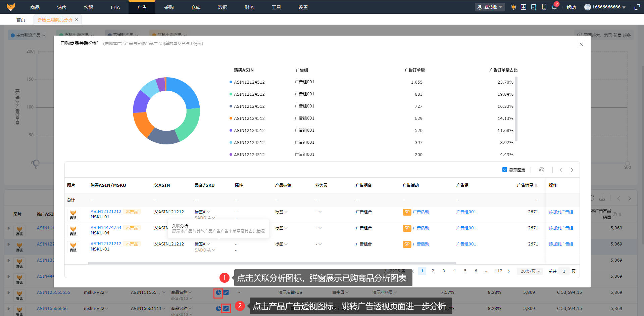Open the 广告 menu in top navigation

(142, 7)
